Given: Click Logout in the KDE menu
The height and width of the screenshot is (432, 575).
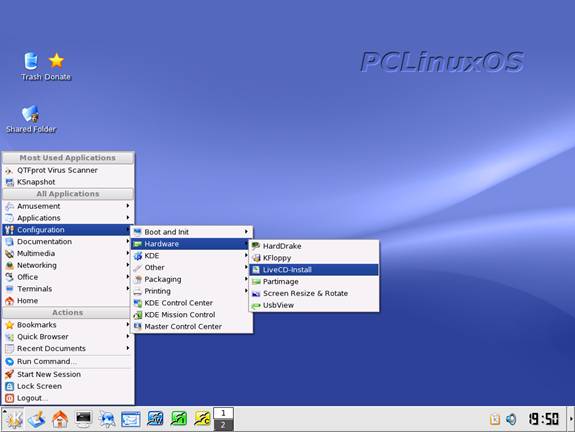Looking at the screenshot, I should click(68, 398).
